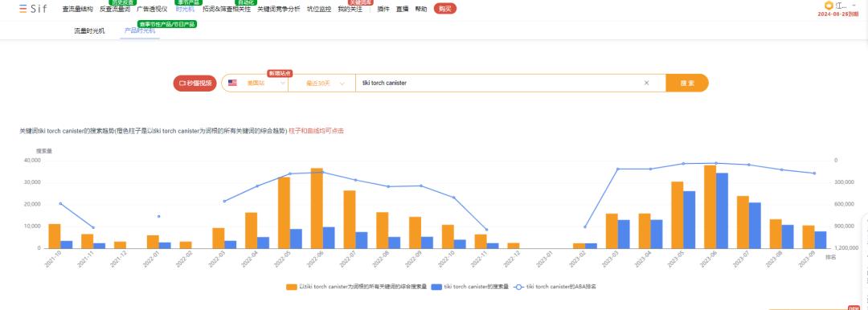Click the x-axis label 2023-09
Screen dimensions: 868x310
(806, 259)
